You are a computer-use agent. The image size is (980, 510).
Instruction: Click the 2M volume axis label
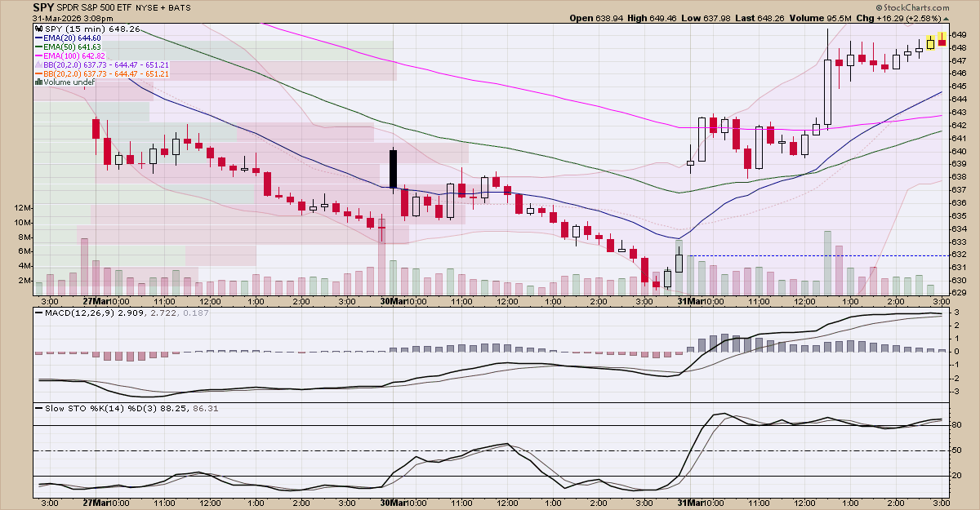click(24, 281)
